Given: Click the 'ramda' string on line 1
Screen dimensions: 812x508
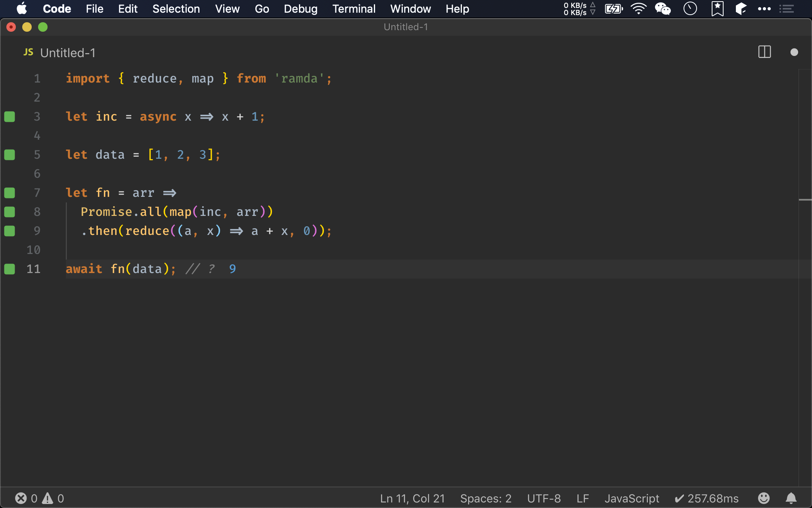Looking at the screenshot, I should pyautogui.click(x=299, y=79).
